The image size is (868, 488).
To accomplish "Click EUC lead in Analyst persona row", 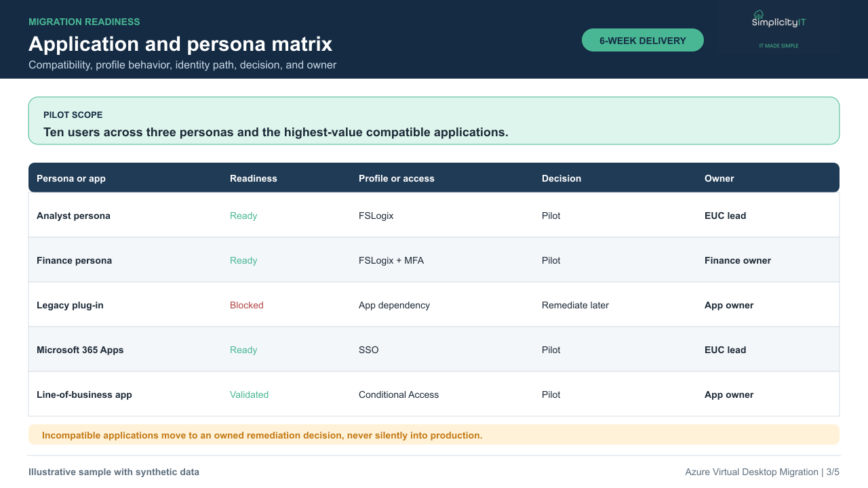I will (x=726, y=216).
